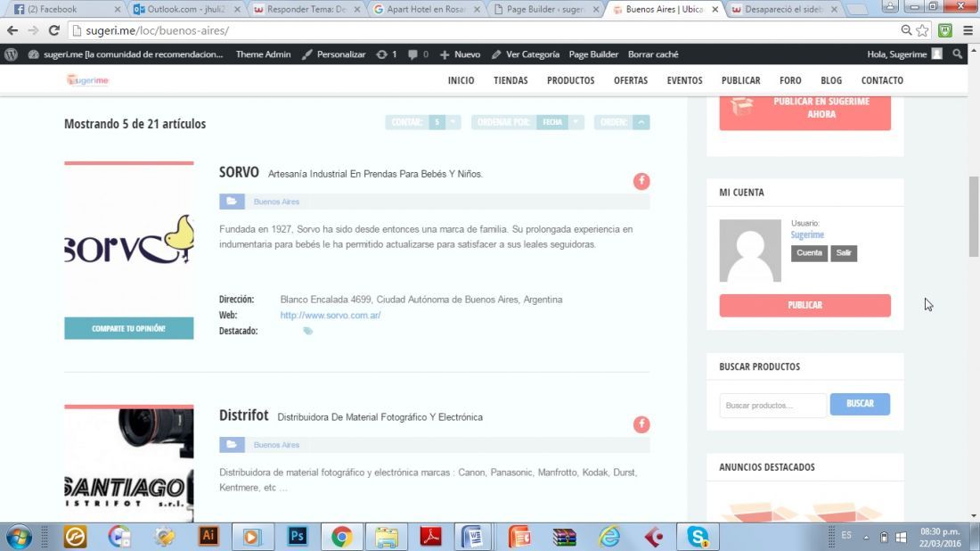
Task: Switch to the Apart Hotel en Rosario tab
Action: [427, 10]
